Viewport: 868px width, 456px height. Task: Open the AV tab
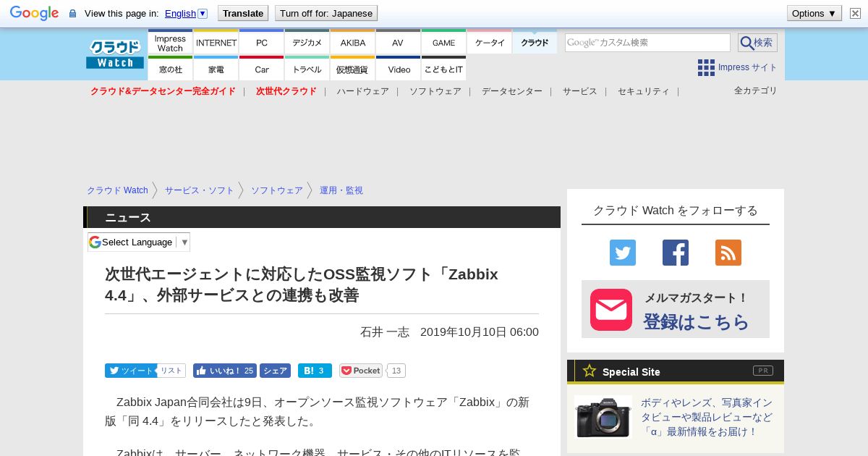[x=398, y=43]
